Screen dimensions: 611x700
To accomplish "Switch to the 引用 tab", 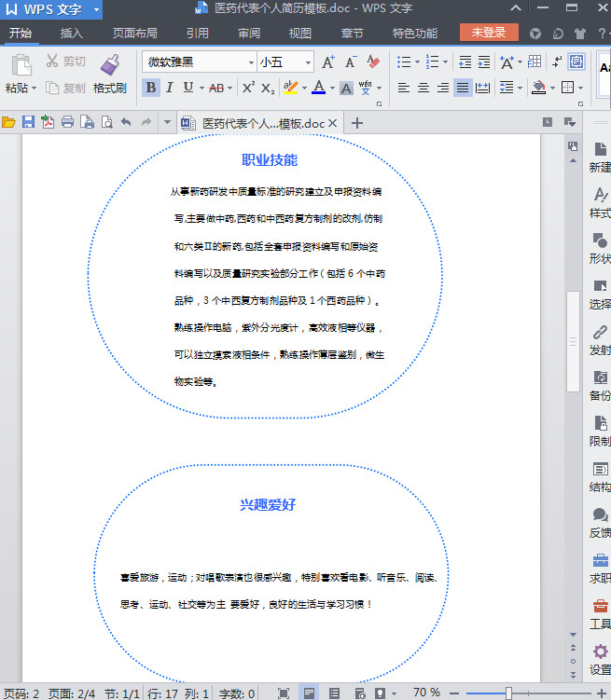I will [198, 33].
